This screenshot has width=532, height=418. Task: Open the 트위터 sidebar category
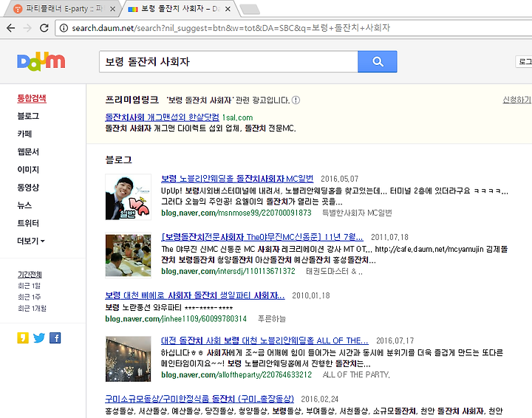(28, 223)
